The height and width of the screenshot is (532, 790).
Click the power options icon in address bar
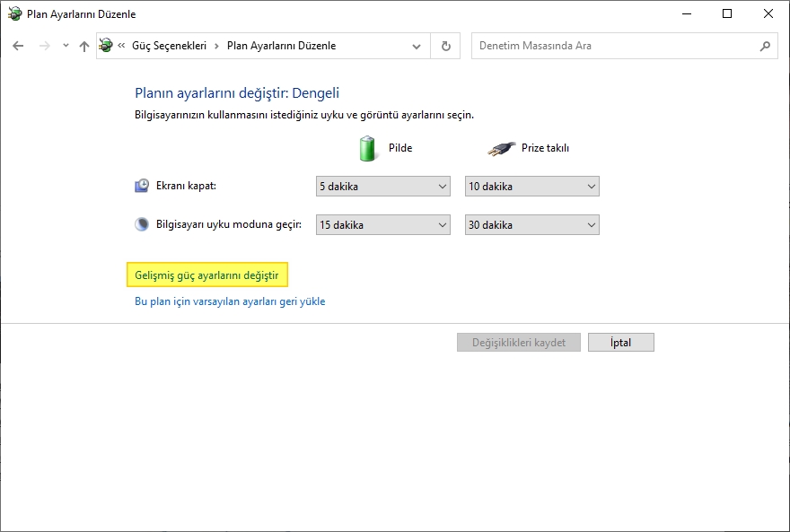pyautogui.click(x=105, y=45)
